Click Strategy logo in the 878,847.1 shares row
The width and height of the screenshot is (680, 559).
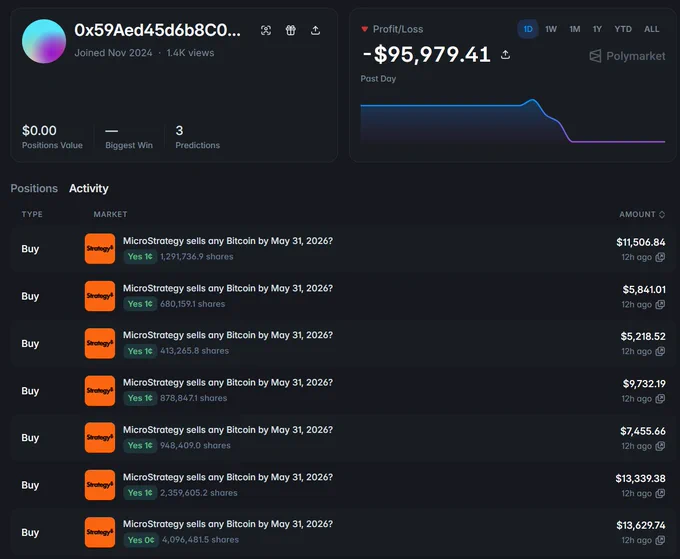(x=100, y=390)
